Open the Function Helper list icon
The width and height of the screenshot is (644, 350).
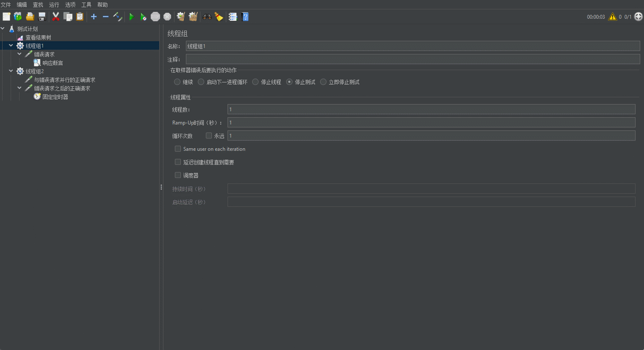click(233, 17)
